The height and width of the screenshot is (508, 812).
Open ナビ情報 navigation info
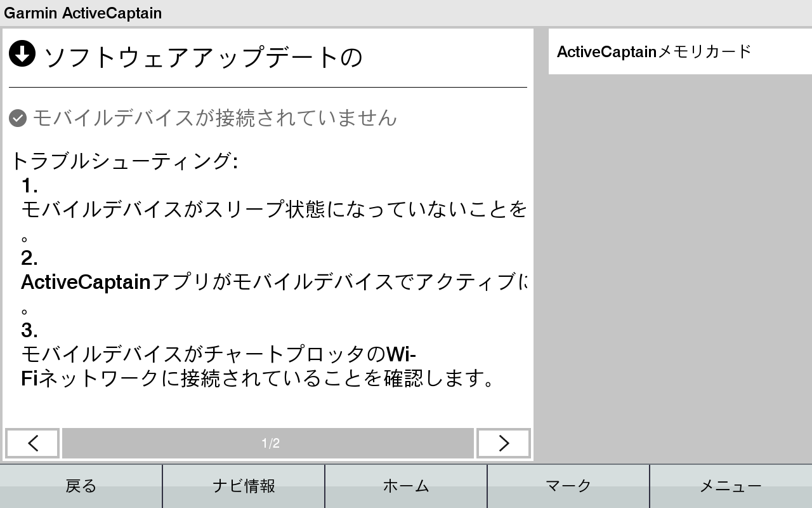click(x=244, y=486)
